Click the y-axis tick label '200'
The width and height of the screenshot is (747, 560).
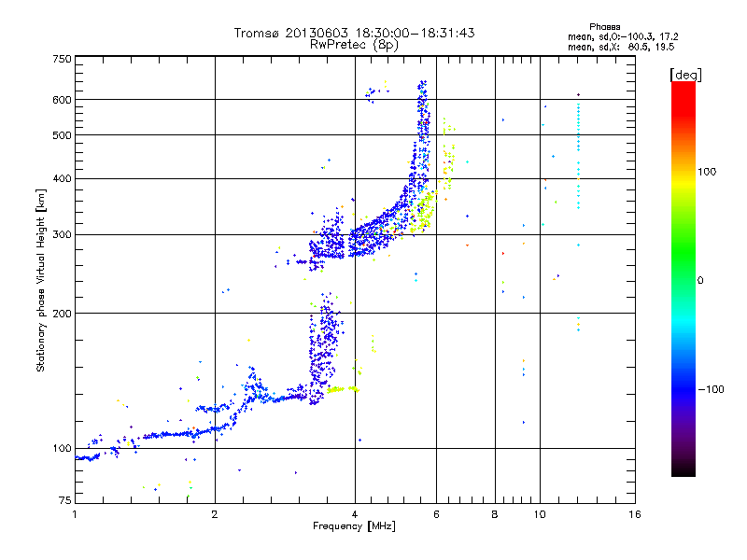pyautogui.click(x=62, y=314)
